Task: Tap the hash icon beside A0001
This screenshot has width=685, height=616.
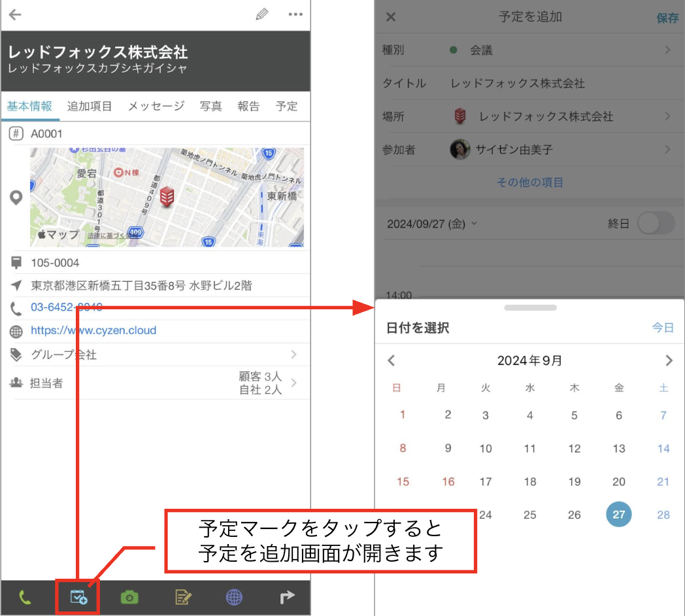Action: click(x=16, y=133)
